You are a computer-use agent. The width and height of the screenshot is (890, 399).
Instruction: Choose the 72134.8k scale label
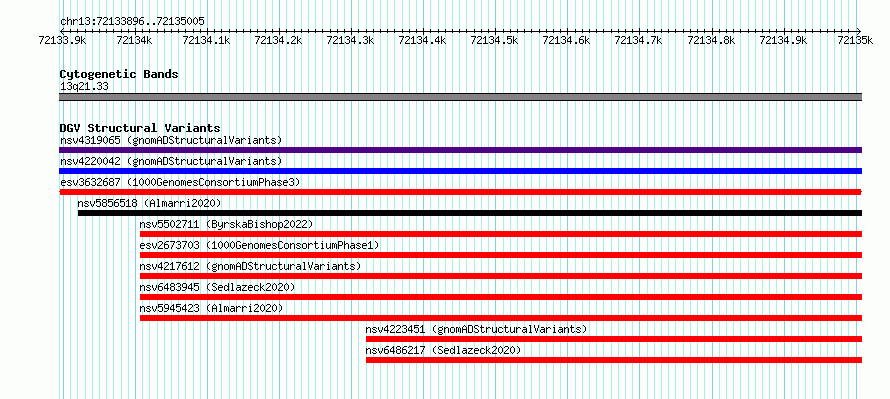(711, 40)
